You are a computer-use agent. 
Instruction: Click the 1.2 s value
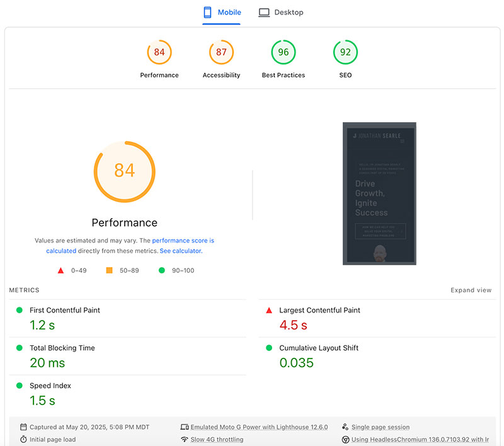click(42, 325)
